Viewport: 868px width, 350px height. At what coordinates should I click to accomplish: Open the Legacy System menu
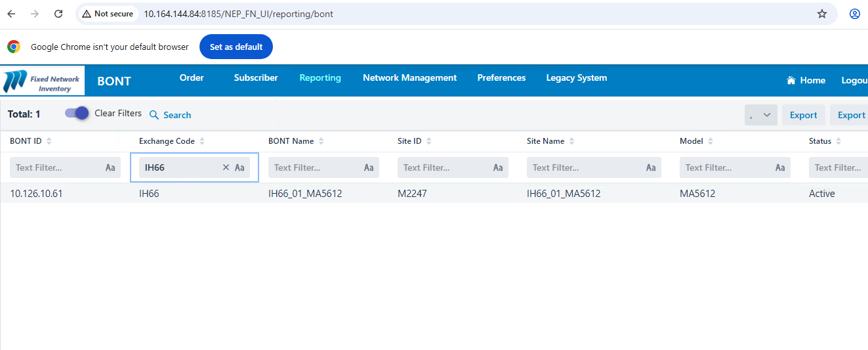[x=576, y=77]
